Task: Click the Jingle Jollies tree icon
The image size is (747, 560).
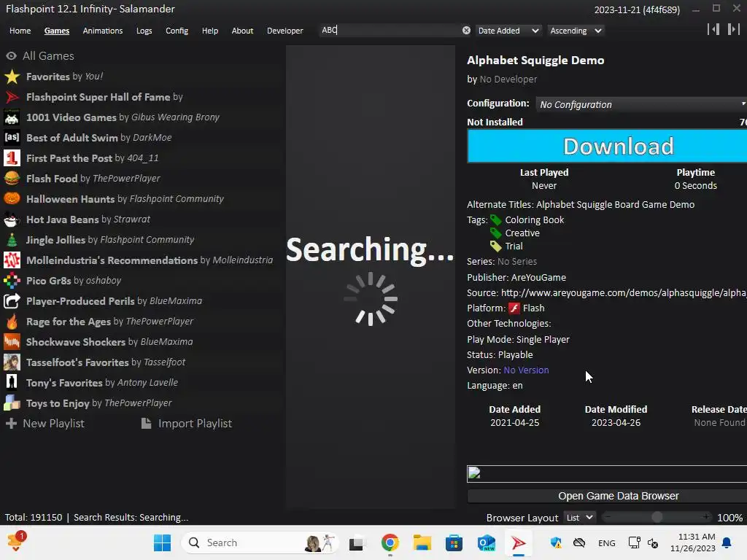Action: click(x=12, y=240)
